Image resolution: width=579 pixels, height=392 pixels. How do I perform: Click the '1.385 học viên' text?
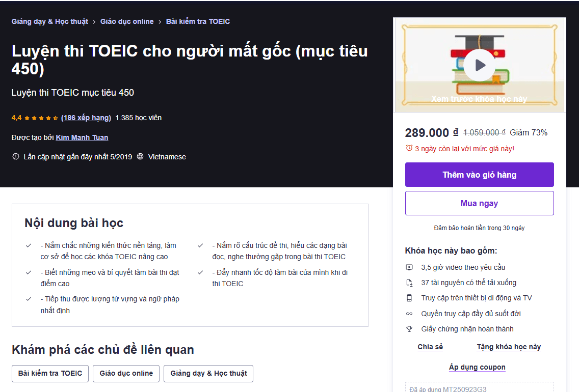139,118
